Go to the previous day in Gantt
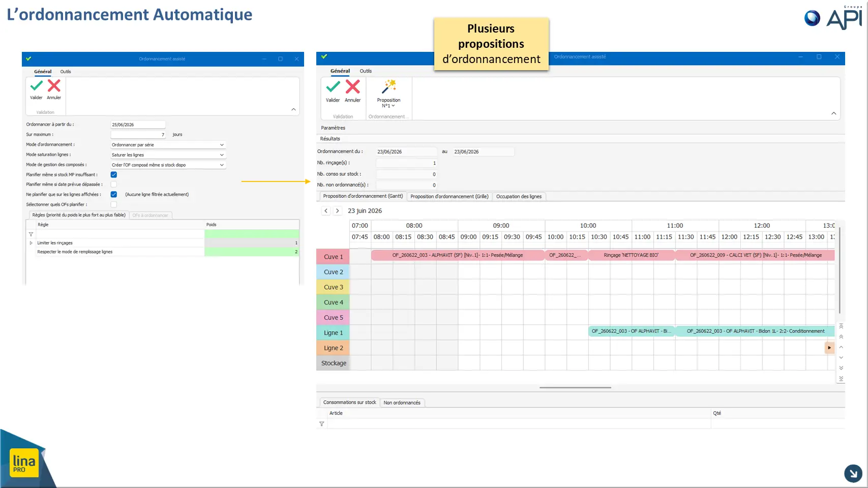 click(326, 210)
